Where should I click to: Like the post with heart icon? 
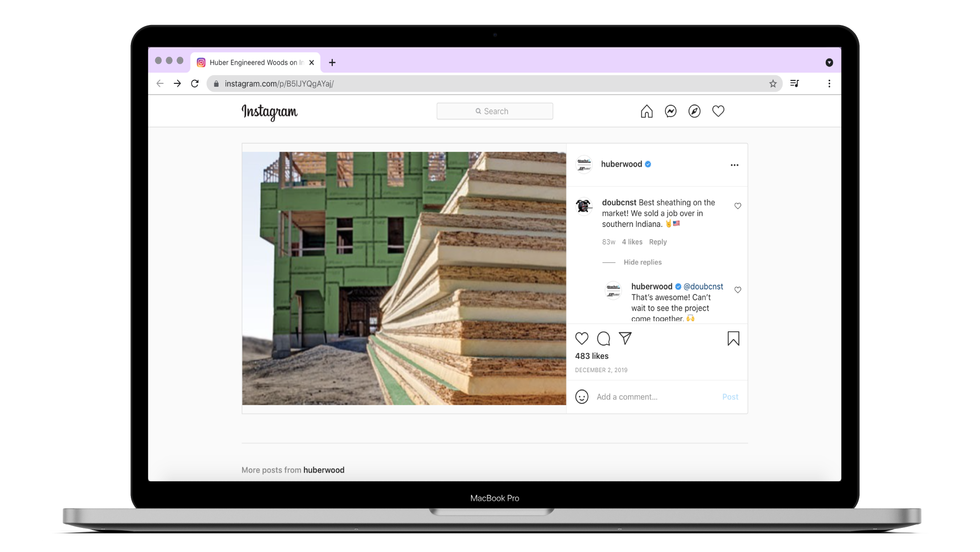(582, 338)
